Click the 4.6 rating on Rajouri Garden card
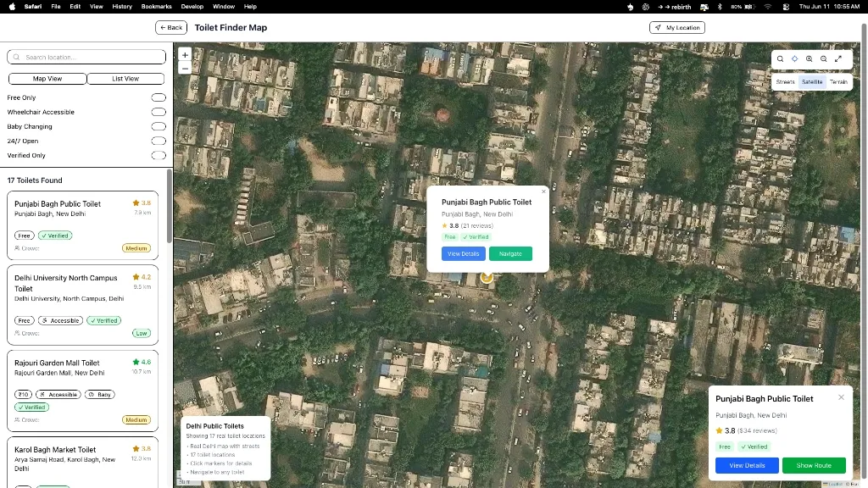This screenshot has width=868, height=488. tap(142, 362)
